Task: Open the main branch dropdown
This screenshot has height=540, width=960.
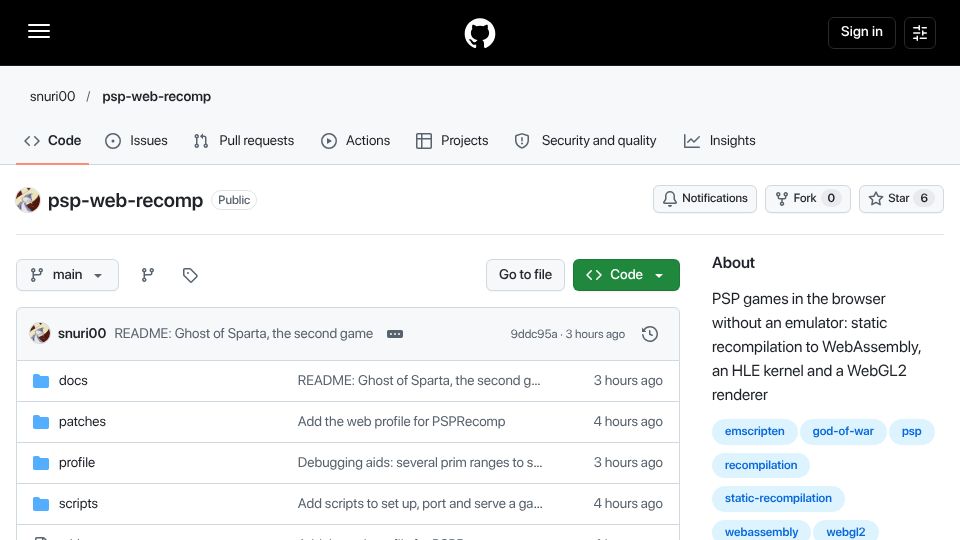Action: tap(67, 275)
